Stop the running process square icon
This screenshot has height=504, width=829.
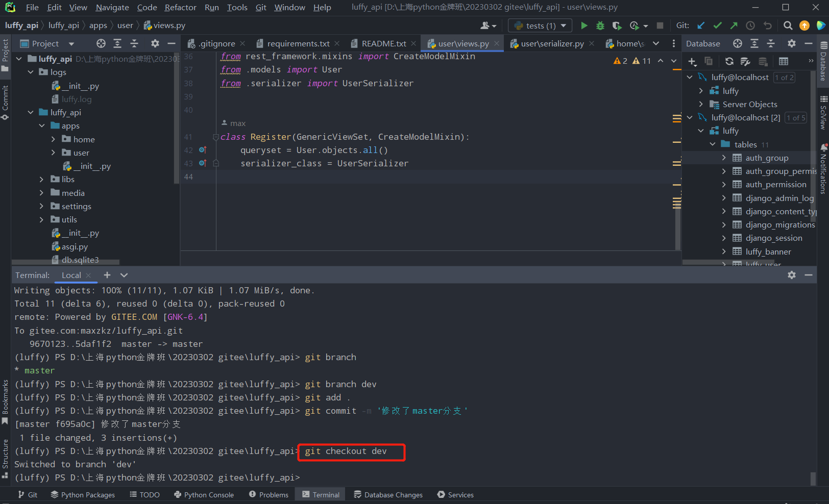point(660,26)
